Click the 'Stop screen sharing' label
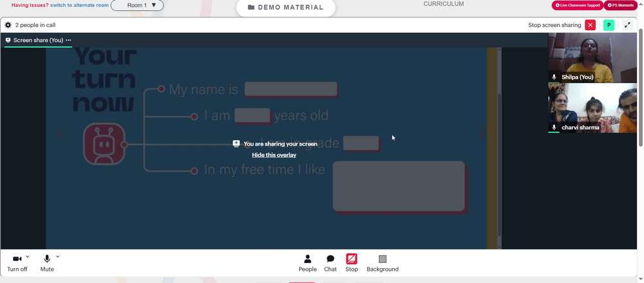Image resolution: width=644 pixels, height=283 pixels. (554, 25)
